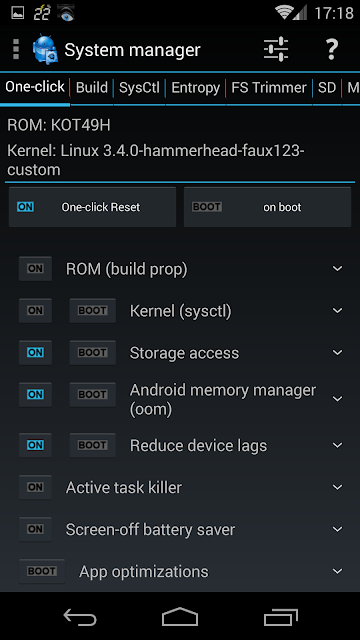The height and width of the screenshot is (640, 360).
Task: Expand Android memory manager (oom) chevron
Action: [x=338, y=398]
